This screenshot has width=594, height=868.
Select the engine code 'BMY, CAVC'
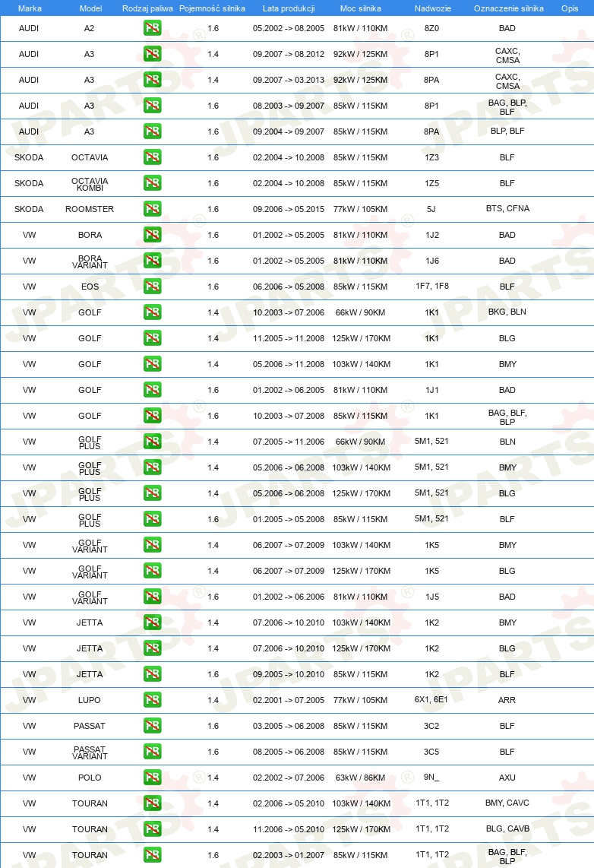507,803
